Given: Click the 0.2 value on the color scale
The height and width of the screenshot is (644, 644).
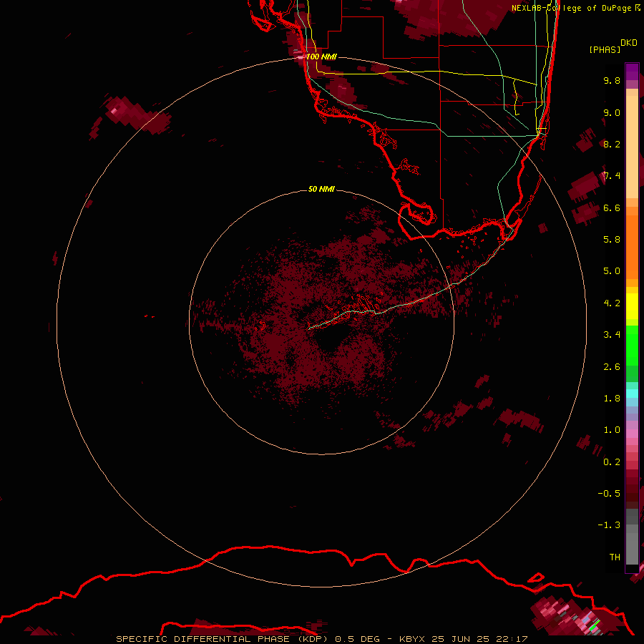Looking at the screenshot, I should [x=612, y=462].
